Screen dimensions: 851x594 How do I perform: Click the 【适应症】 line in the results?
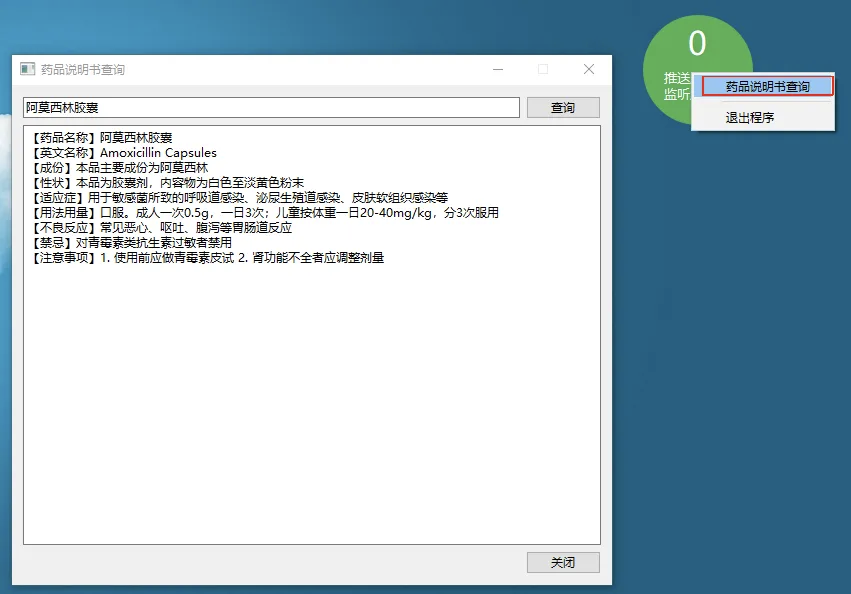click(x=239, y=198)
